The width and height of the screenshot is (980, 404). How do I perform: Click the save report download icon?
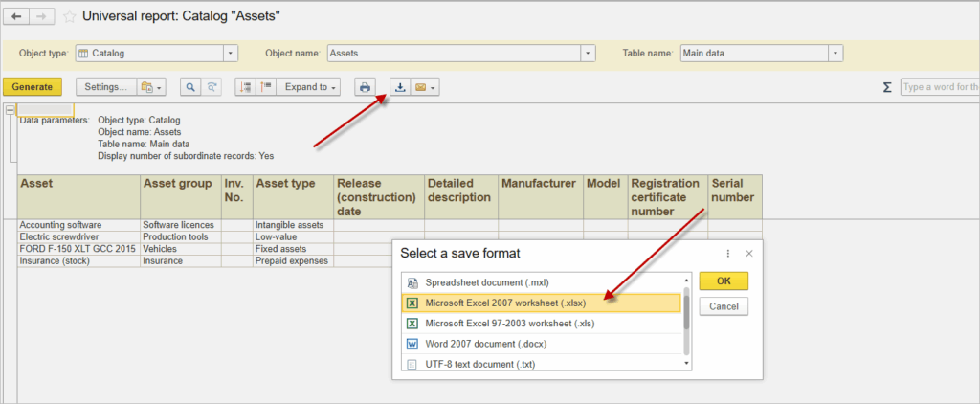400,87
